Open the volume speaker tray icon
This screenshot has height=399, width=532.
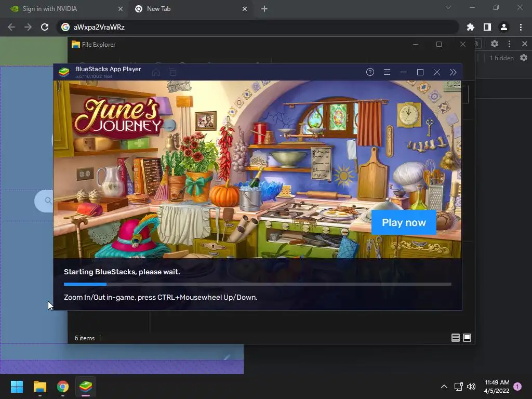(x=471, y=387)
